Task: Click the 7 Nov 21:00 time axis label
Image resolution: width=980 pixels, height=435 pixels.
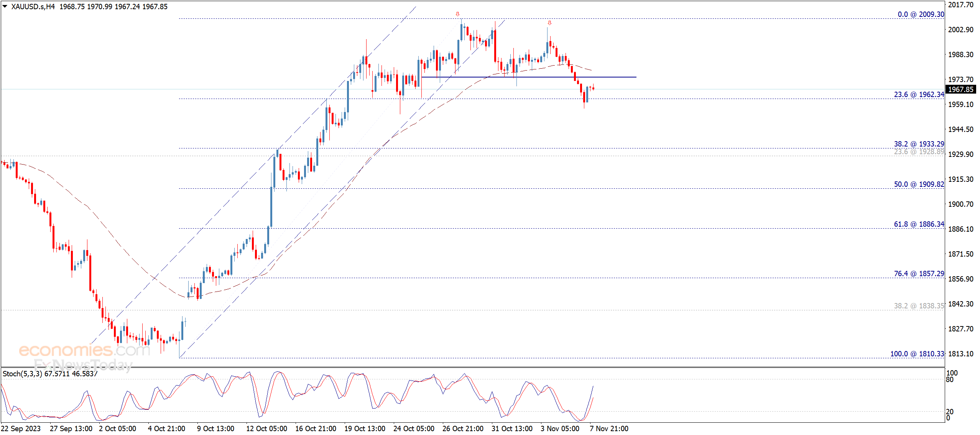Action: click(609, 428)
